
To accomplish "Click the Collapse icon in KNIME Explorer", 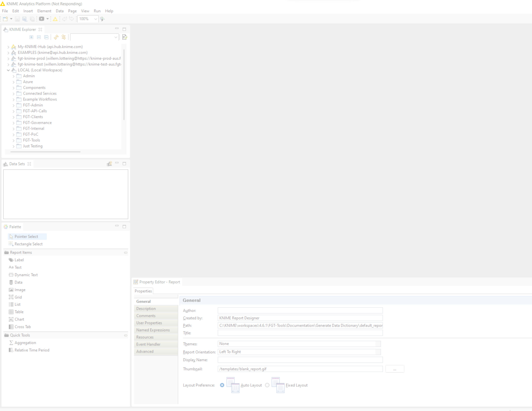I will 39,37.
